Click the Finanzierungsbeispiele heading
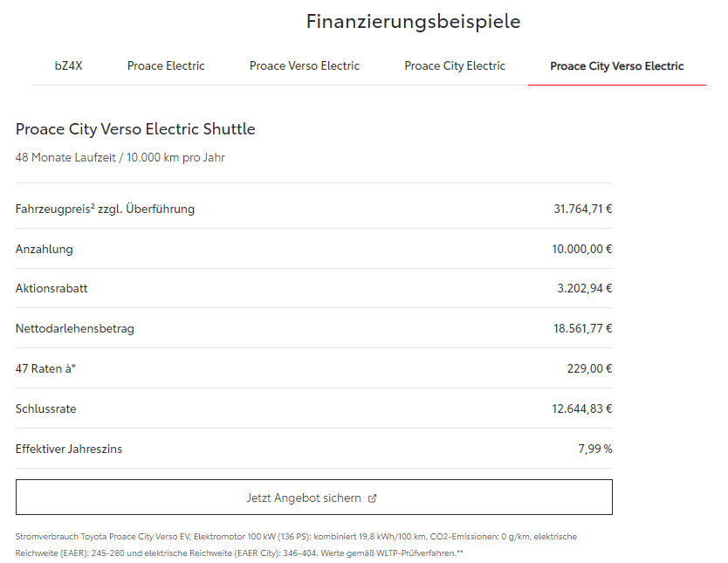Screen dimensions: 728x563 [x=413, y=22]
